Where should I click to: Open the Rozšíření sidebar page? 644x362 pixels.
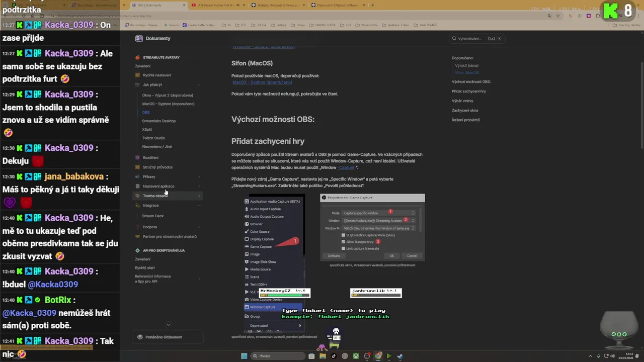[x=150, y=157]
